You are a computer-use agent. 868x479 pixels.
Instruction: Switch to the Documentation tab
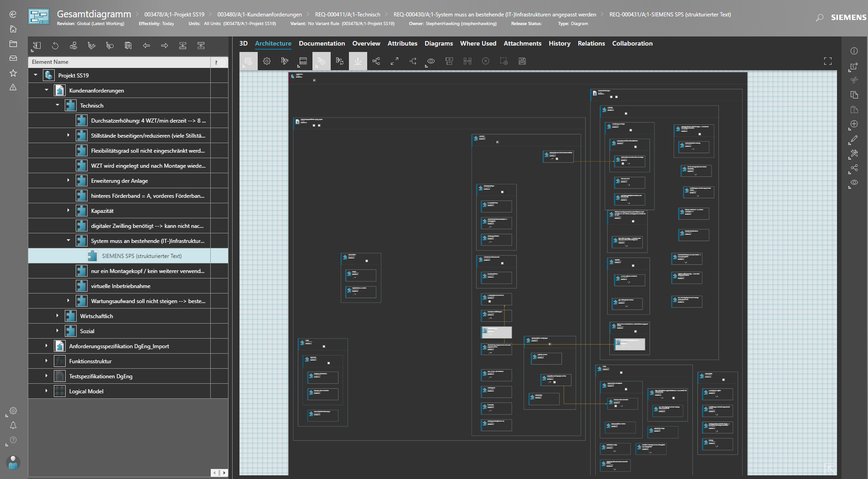[x=322, y=43]
